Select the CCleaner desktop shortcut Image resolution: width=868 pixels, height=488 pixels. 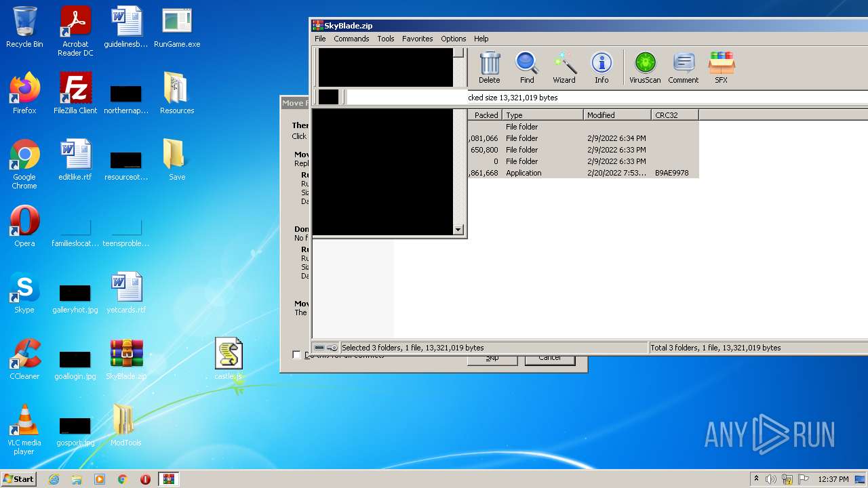(x=24, y=360)
